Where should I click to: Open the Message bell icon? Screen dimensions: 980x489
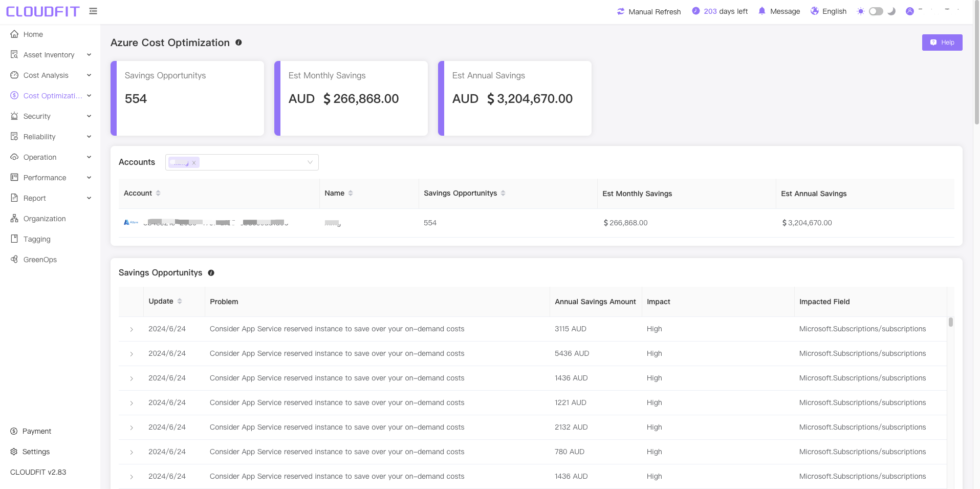[x=762, y=11]
